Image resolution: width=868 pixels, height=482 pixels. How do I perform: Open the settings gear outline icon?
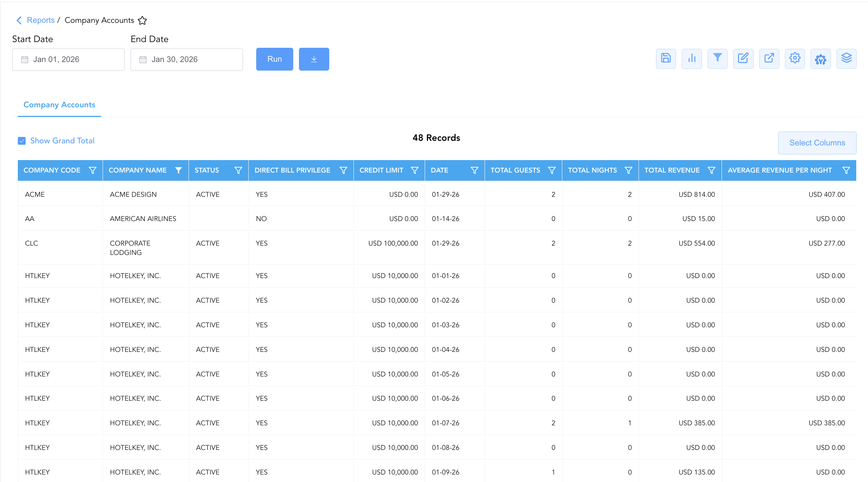tap(795, 59)
